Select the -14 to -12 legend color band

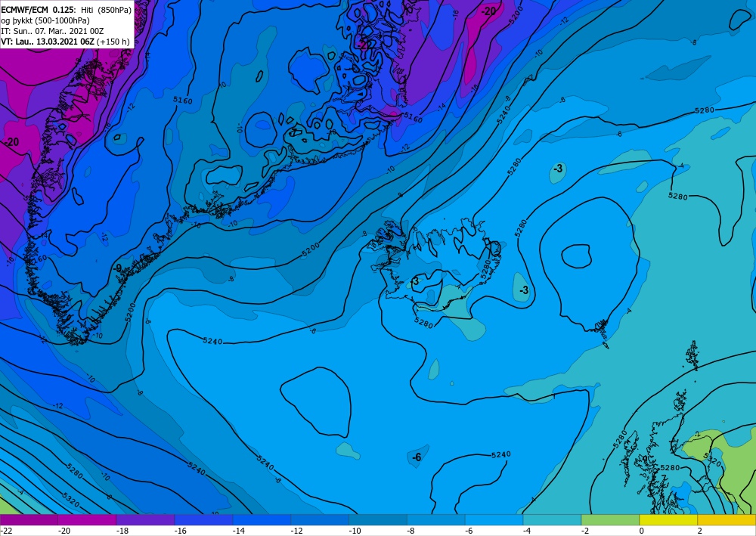(262, 520)
